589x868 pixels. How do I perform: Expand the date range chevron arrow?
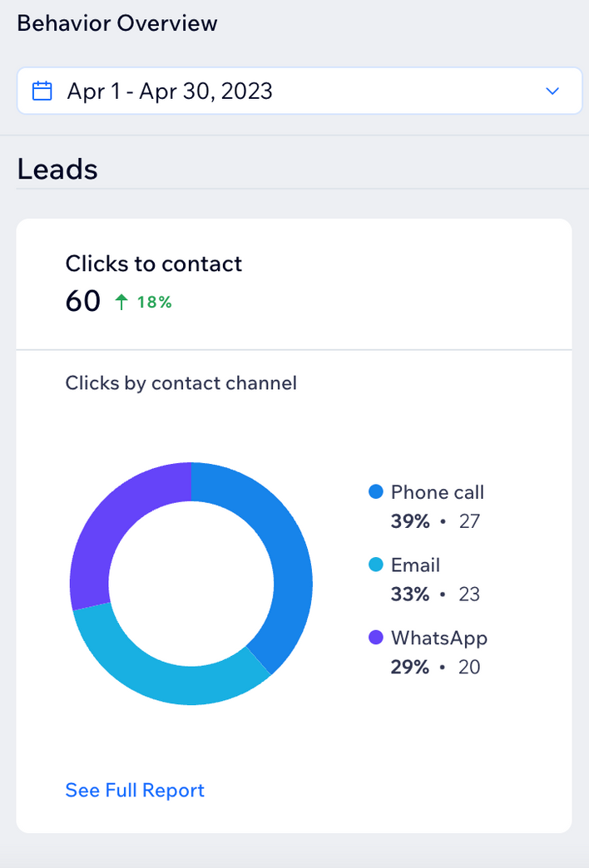pos(552,91)
